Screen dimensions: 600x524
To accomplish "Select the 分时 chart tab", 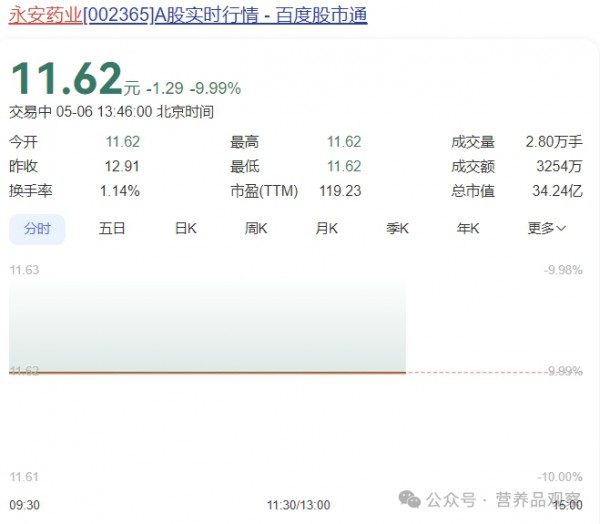I will (x=37, y=229).
